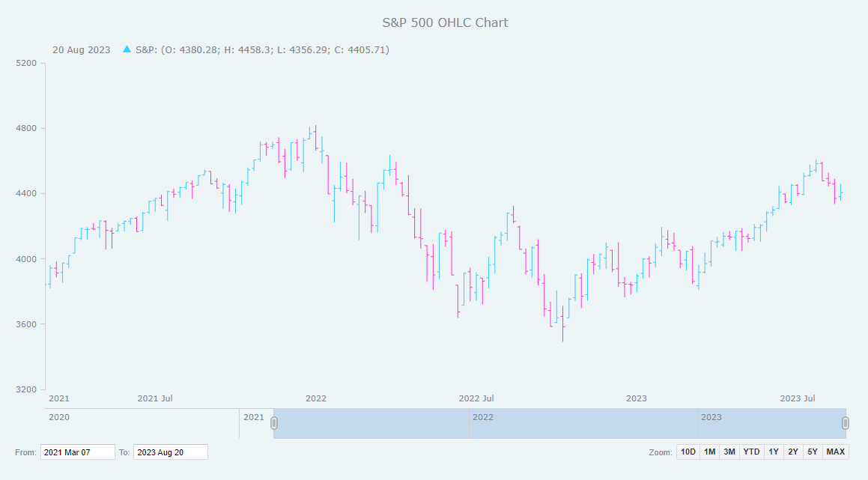This screenshot has width=868, height=480.
Task: Click the right scroller range handle
Action: [x=846, y=423]
